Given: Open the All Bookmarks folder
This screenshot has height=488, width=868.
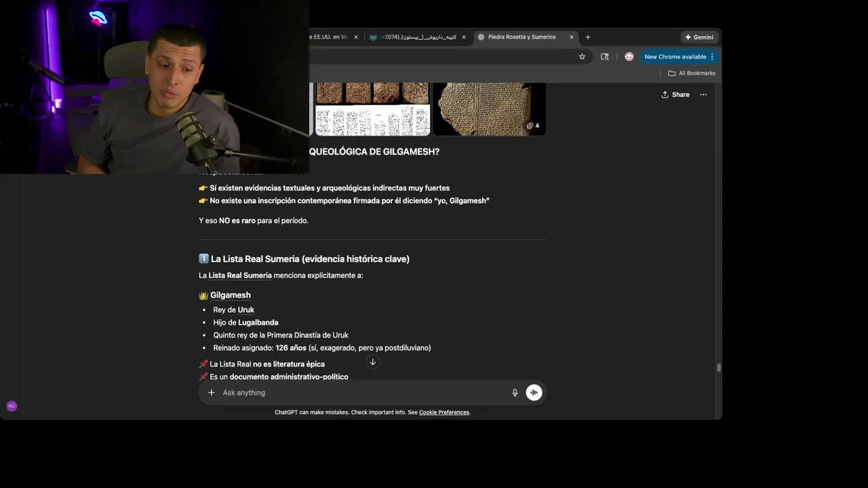Looking at the screenshot, I should coord(692,73).
